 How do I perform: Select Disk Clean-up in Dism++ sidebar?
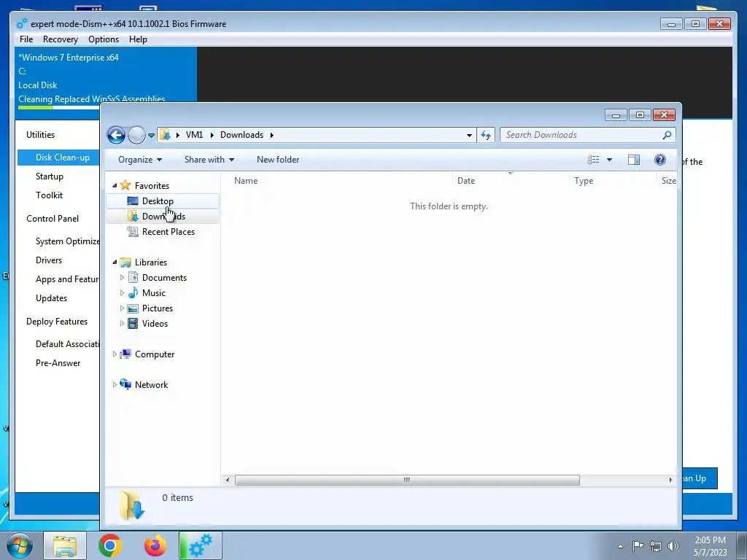59,157
